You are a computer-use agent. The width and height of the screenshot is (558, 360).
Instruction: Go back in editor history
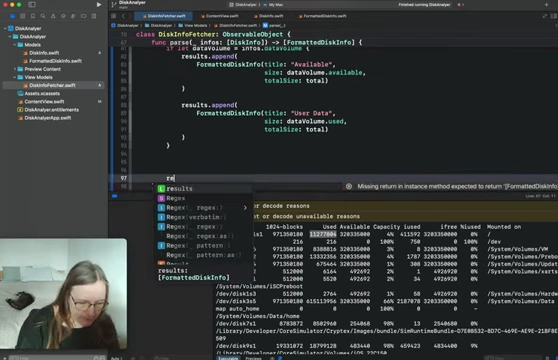coord(123,16)
